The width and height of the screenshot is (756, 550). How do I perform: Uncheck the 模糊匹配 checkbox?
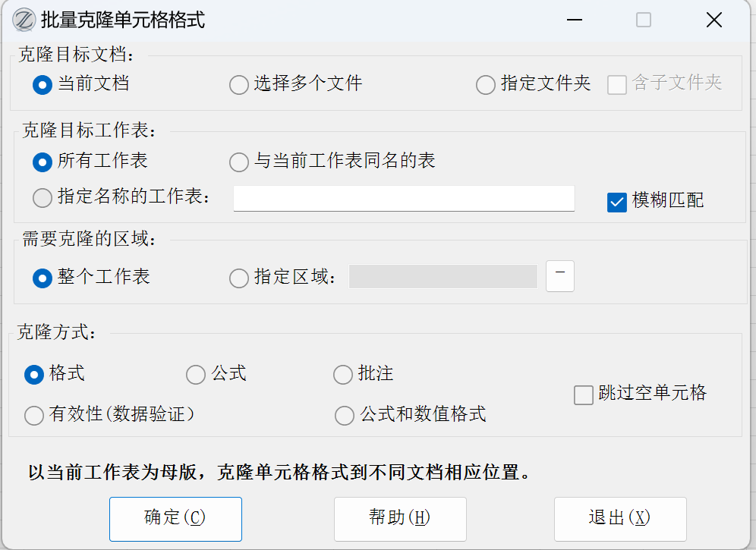[617, 202]
